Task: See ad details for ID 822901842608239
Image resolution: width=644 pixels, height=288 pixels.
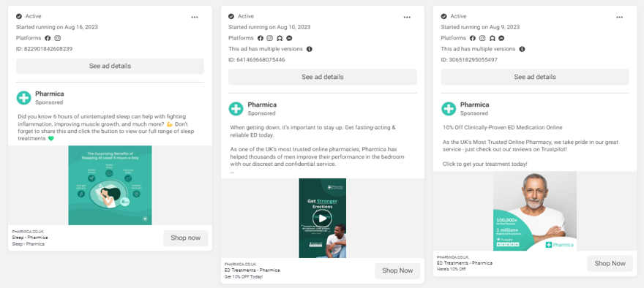Action: [x=110, y=66]
